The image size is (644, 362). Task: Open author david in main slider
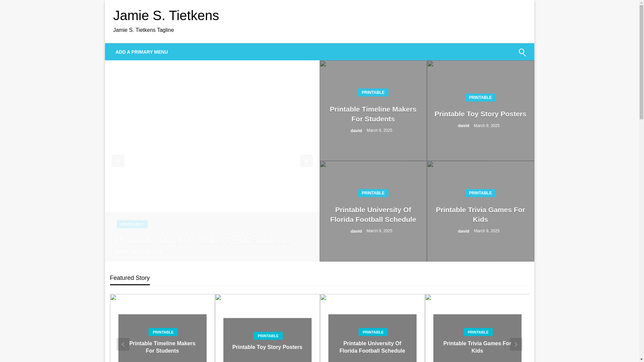pyautogui.click(x=121, y=251)
